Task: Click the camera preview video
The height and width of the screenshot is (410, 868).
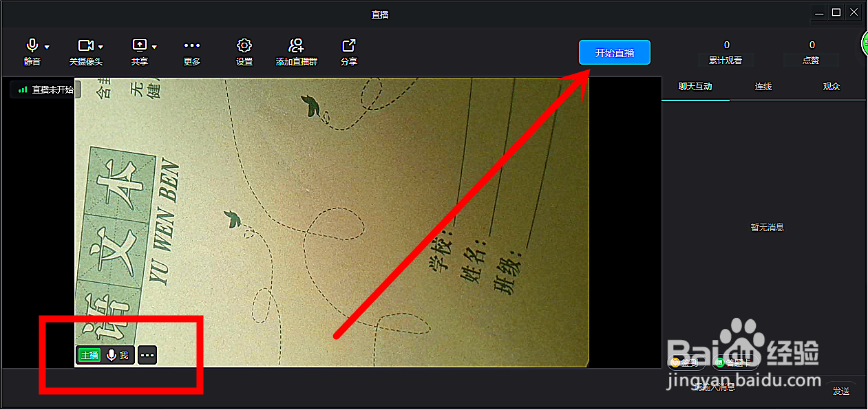Action: pyautogui.click(x=332, y=222)
